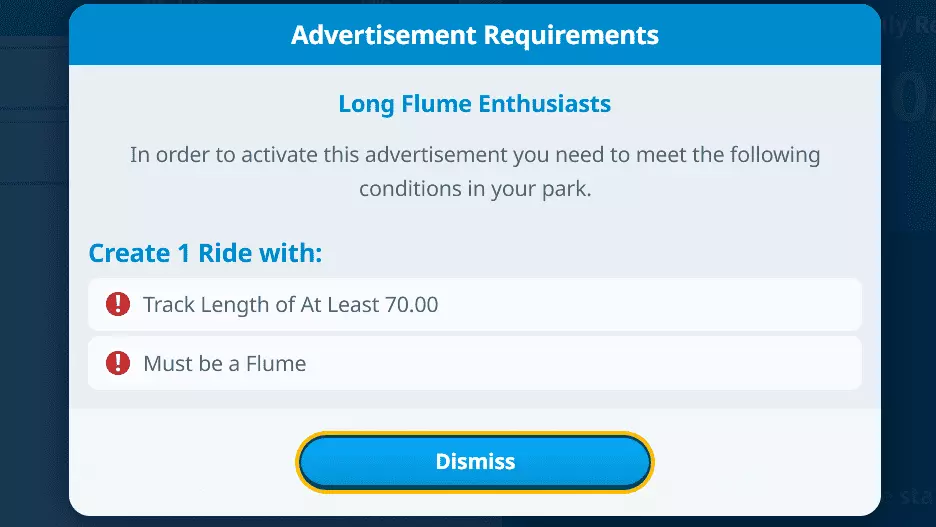The image size is (936, 527).
Task: Click empty right end of Flume requirement row
Action: [x=780, y=363]
